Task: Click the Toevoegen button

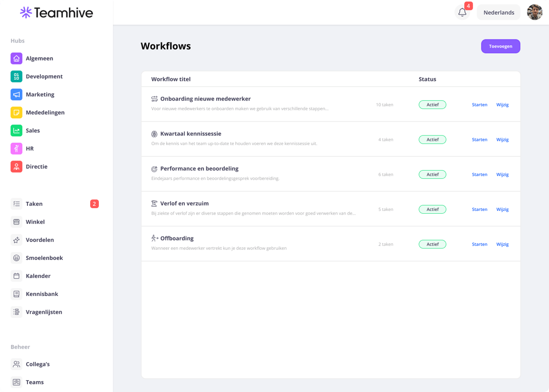Action: tap(500, 46)
